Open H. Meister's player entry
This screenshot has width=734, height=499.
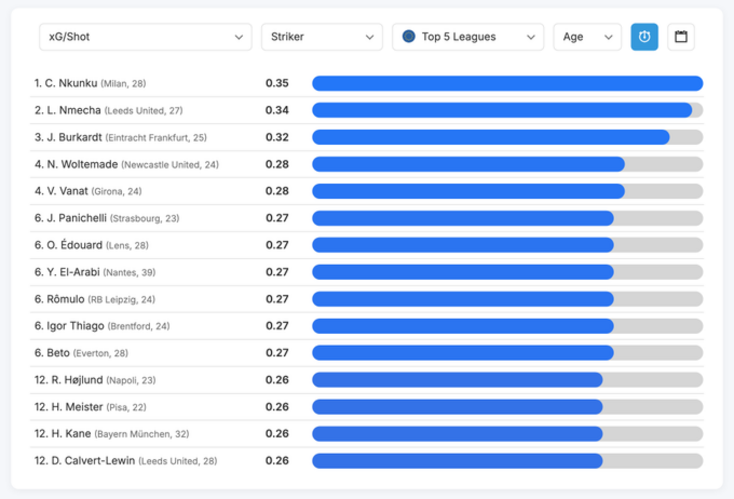[x=68, y=407]
